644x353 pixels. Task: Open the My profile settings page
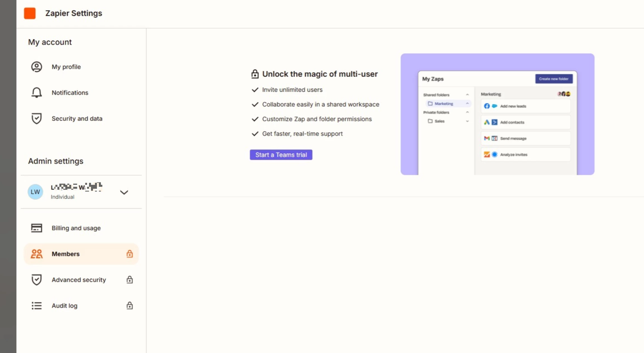[66, 67]
